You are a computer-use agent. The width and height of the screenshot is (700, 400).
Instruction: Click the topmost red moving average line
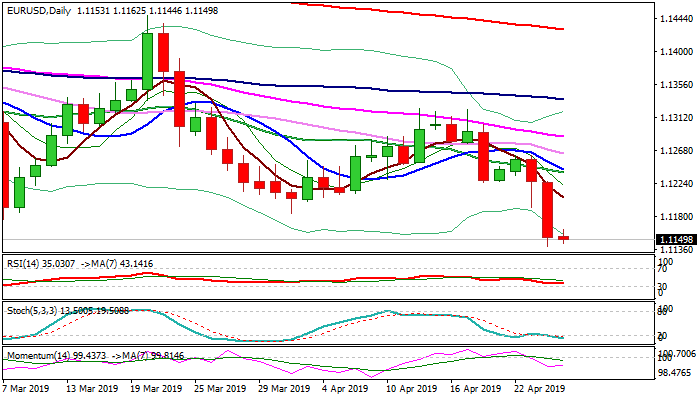click(x=400, y=11)
